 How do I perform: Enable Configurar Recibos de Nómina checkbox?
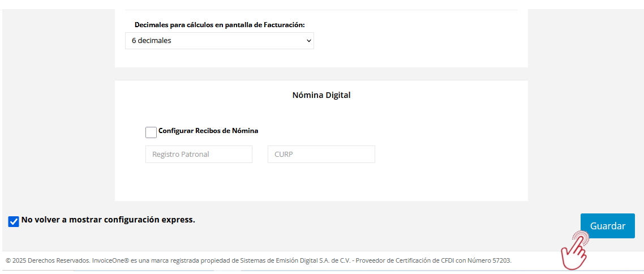pyautogui.click(x=151, y=132)
